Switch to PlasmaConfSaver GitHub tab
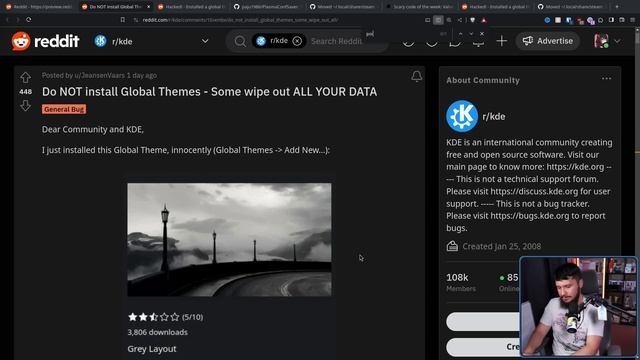Image resolution: width=640 pixels, height=360 pixels. click(x=266, y=7)
